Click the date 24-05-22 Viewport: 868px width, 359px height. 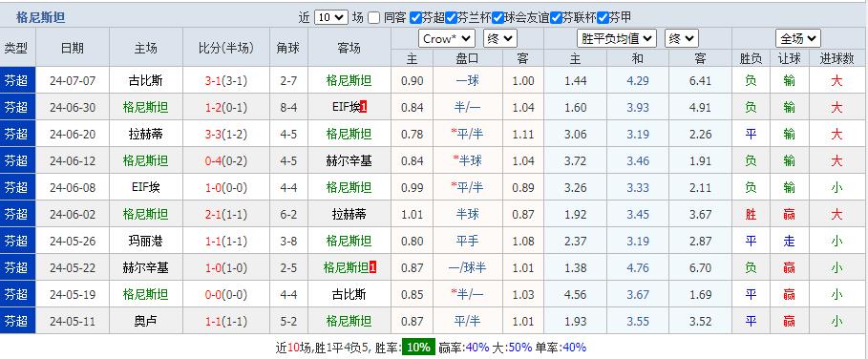(73, 267)
